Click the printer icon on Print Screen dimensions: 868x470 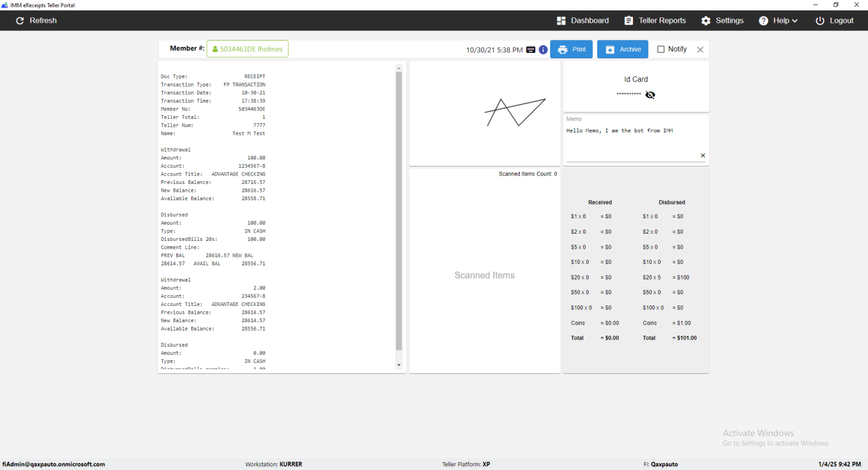[x=563, y=50]
